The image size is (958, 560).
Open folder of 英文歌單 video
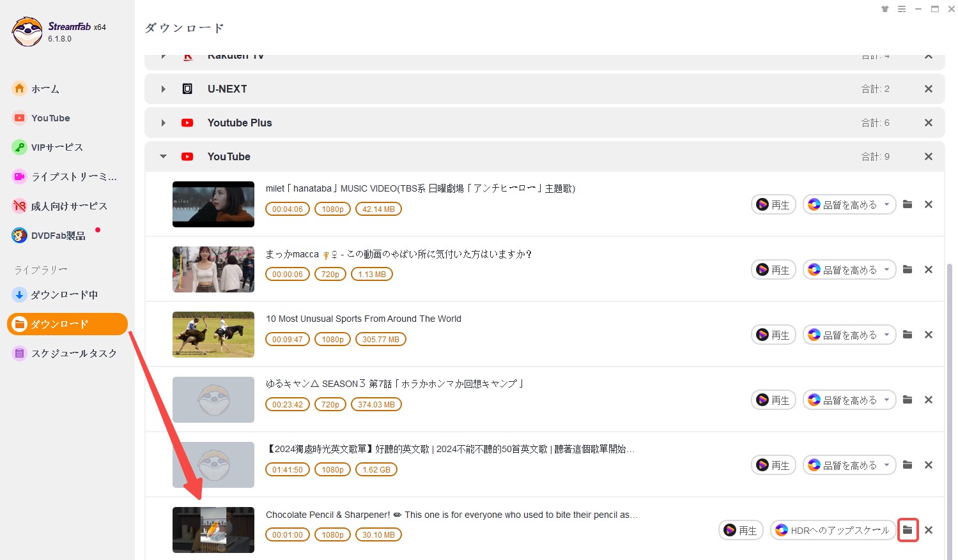pos(908,465)
